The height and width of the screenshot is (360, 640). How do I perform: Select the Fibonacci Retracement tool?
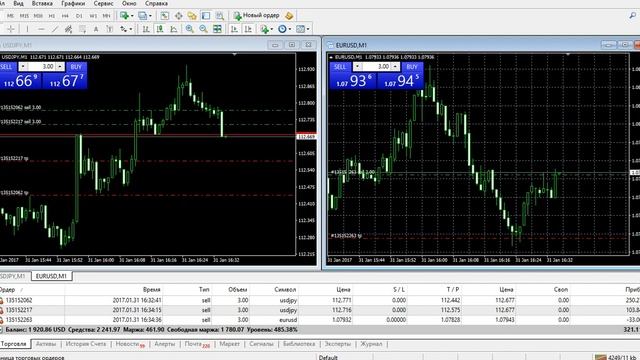(x=82, y=29)
